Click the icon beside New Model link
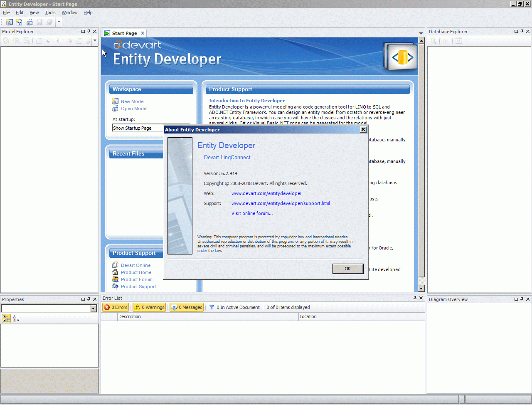Viewport: 532px width, 405px height. pos(115,101)
